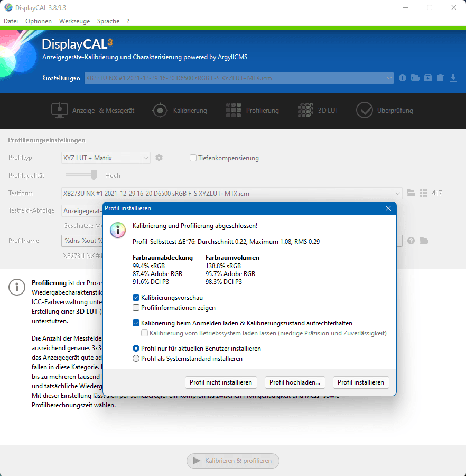Click Profil installieren button

pos(361,382)
